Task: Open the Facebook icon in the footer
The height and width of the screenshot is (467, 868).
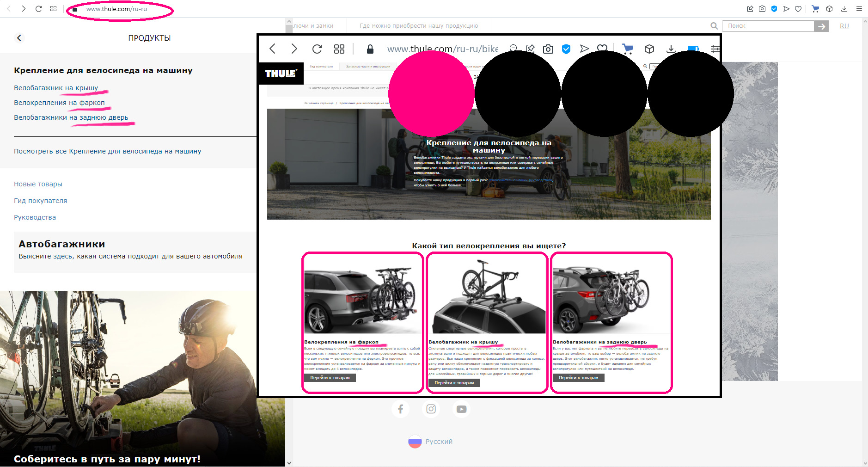Action: pos(401,409)
